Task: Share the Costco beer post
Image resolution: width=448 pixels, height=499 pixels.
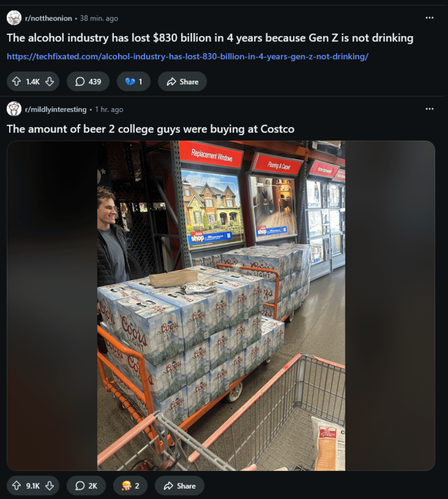Action: point(180,486)
